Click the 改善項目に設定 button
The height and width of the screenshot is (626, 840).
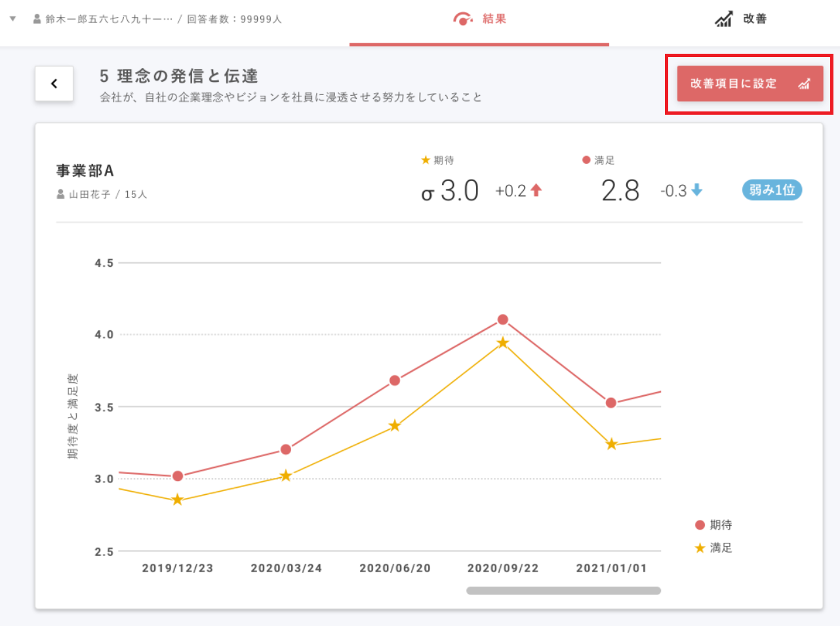point(750,84)
